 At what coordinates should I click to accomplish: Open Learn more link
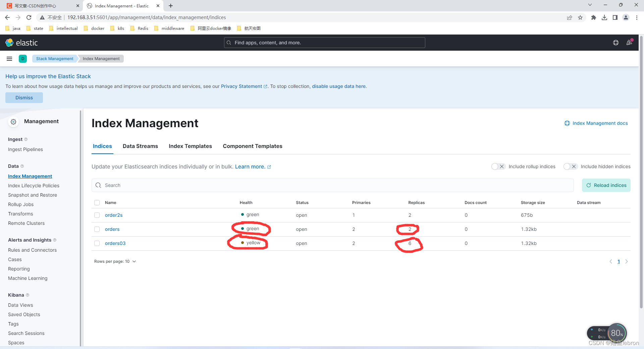coord(253,167)
